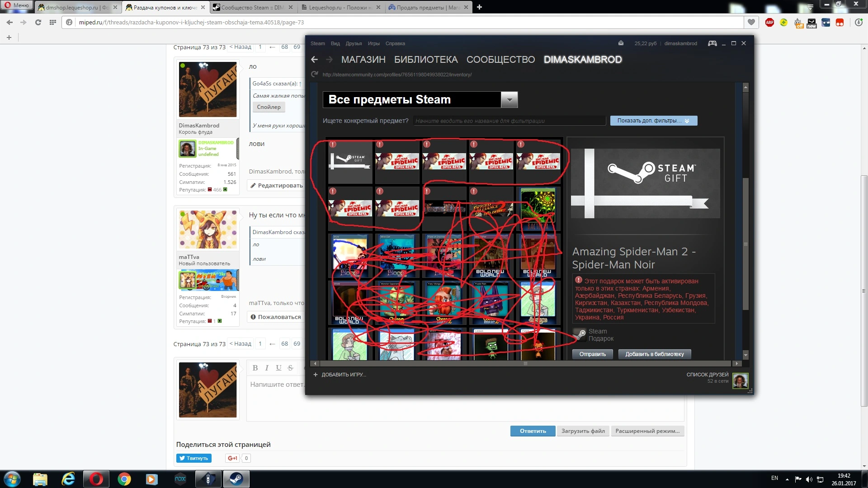Toggle the Спойлер block in quote

point(269,107)
